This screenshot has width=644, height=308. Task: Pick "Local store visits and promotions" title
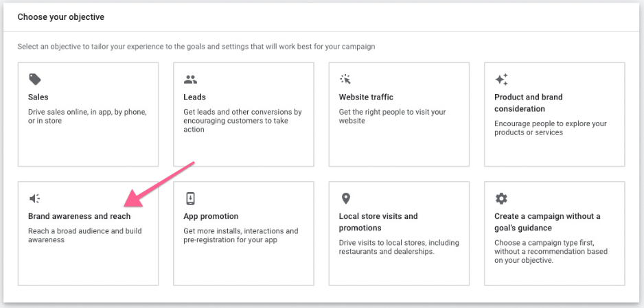tap(378, 222)
